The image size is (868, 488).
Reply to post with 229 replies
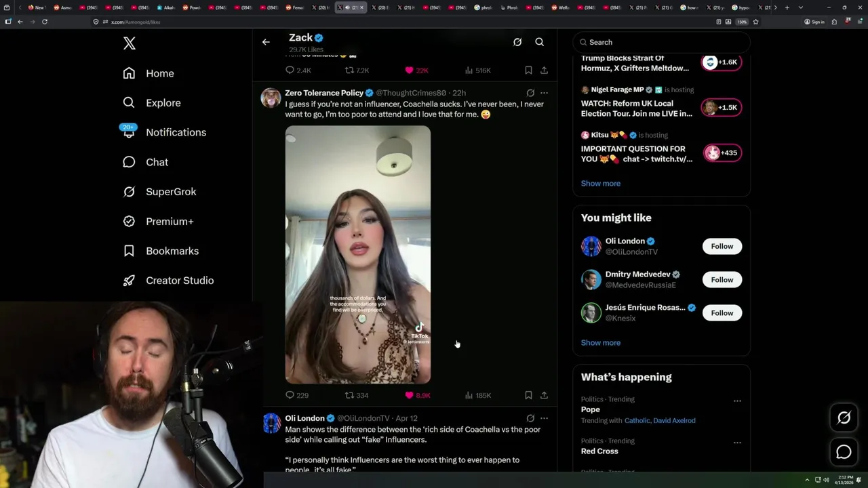click(x=290, y=395)
